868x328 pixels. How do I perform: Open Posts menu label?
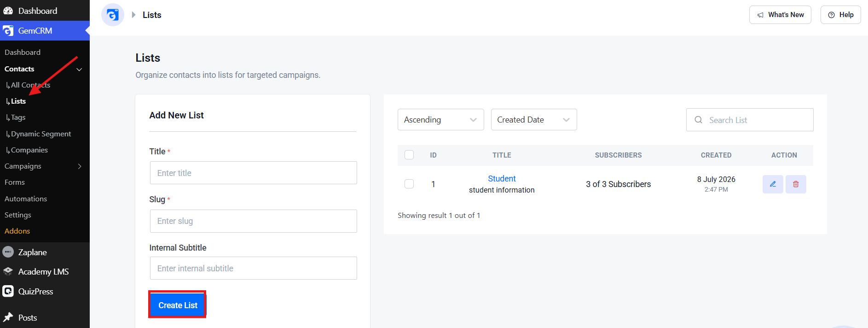click(x=28, y=317)
